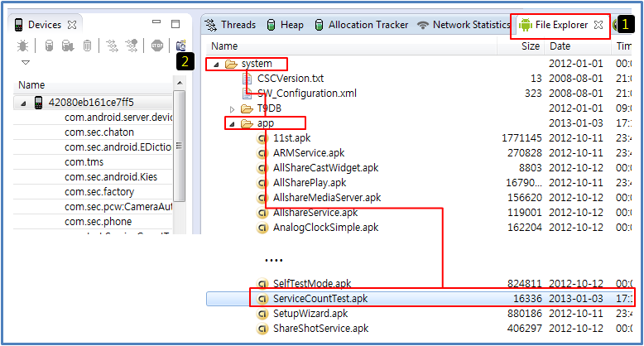
Task: Click the ARMService.apk file icon
Action: click(262, 153)
